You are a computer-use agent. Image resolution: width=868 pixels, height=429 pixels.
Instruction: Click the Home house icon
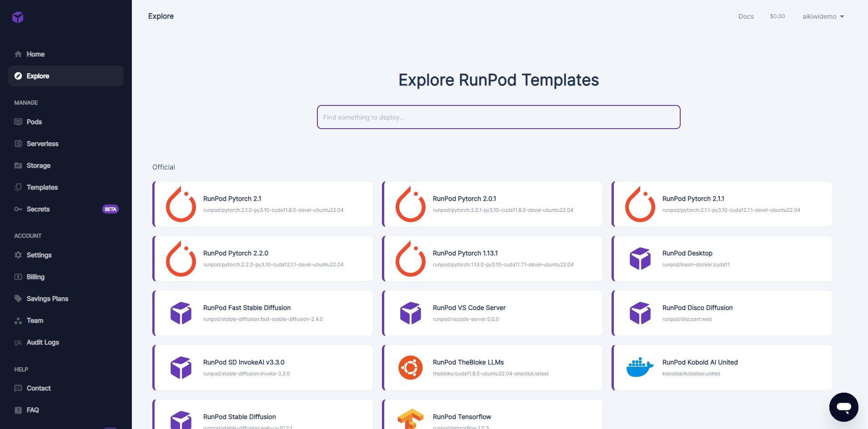pos(18,54)
